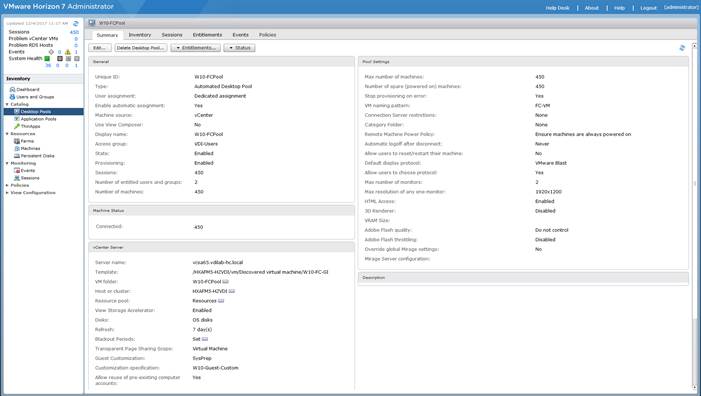Click the 'Ensure machines are always powered on' text
The width and height of the screenshot is (701, 396).
(583, 134)
